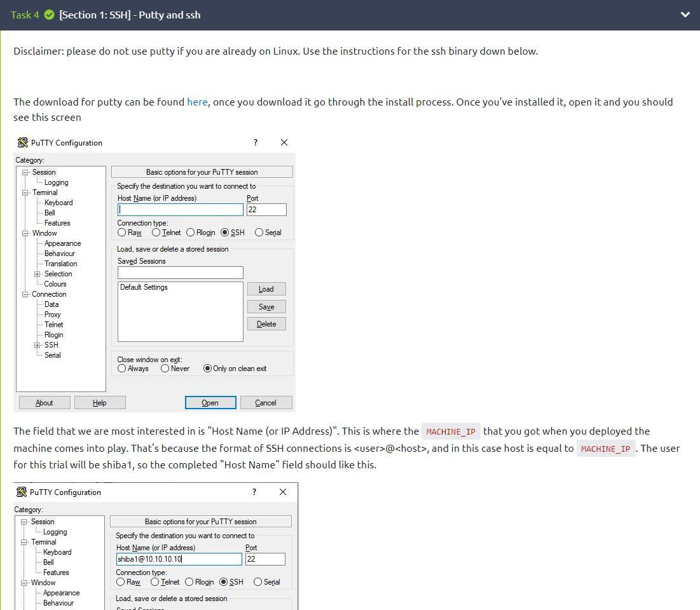
Task: Click the Port field in first PuTTY screenshot
Action: 266,210
